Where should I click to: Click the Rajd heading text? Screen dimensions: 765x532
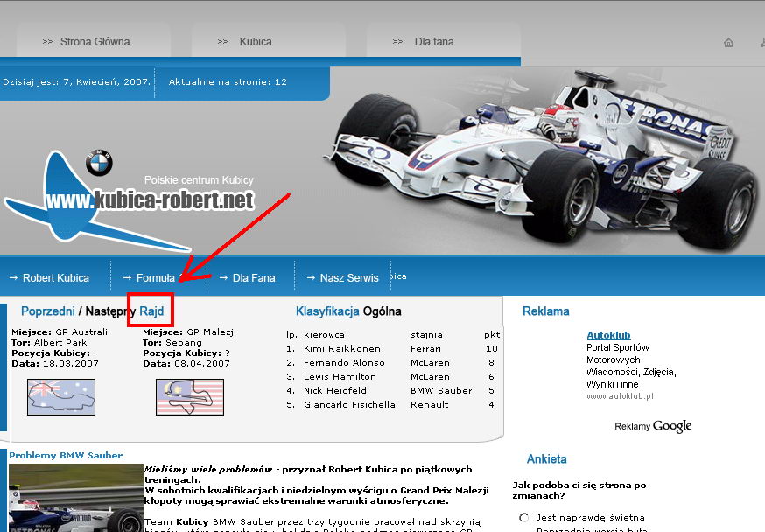click(x=151, y=311)
